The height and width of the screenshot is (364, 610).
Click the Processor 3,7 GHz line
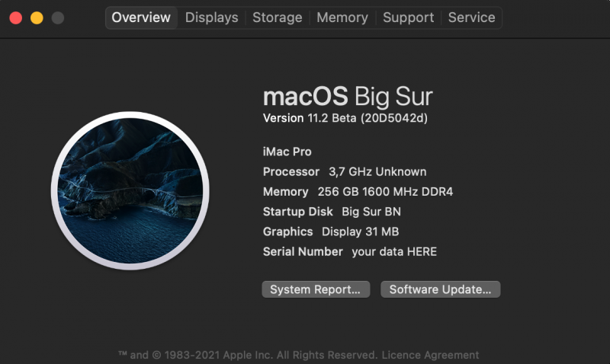point(344,171)
